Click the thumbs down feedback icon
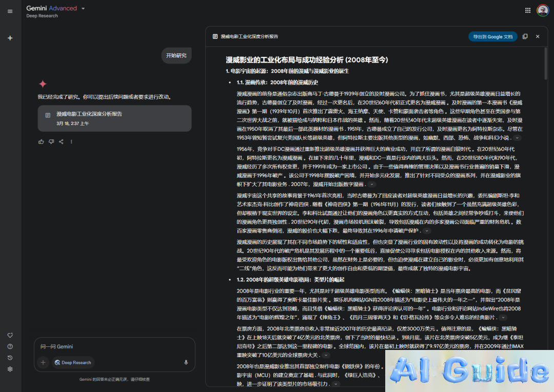 [x=51, y=141]
